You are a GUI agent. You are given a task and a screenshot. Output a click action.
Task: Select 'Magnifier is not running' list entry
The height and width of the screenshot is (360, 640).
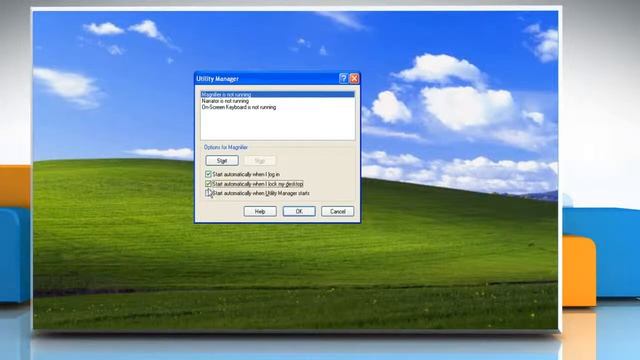coord(278,94)
